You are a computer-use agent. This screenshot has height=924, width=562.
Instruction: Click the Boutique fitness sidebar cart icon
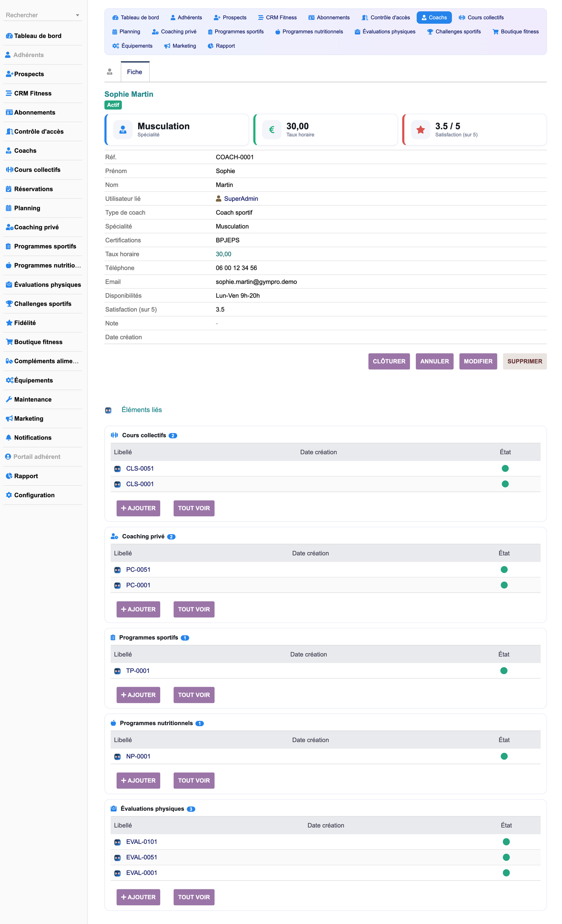tap(9, 342)
